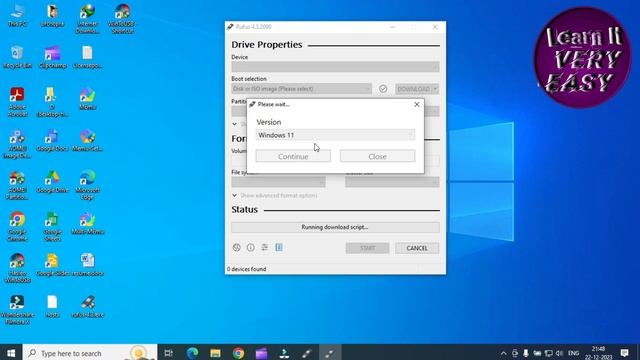Select the rufus exe file on desktop
Screen dimensions: 640x360
pos(87,307)
